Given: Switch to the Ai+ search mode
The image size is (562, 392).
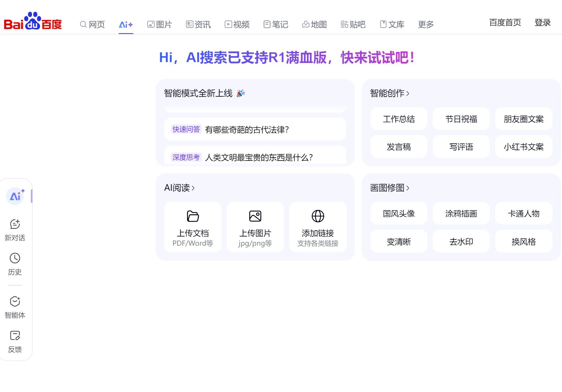Looking at the screenshot, I should (x=125, y=25).
